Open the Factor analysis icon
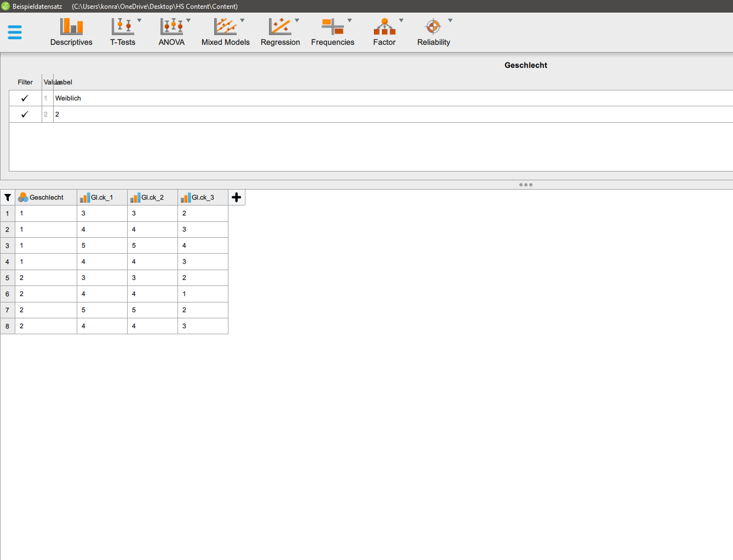This screenshot has height=560, width=733. 384,27
